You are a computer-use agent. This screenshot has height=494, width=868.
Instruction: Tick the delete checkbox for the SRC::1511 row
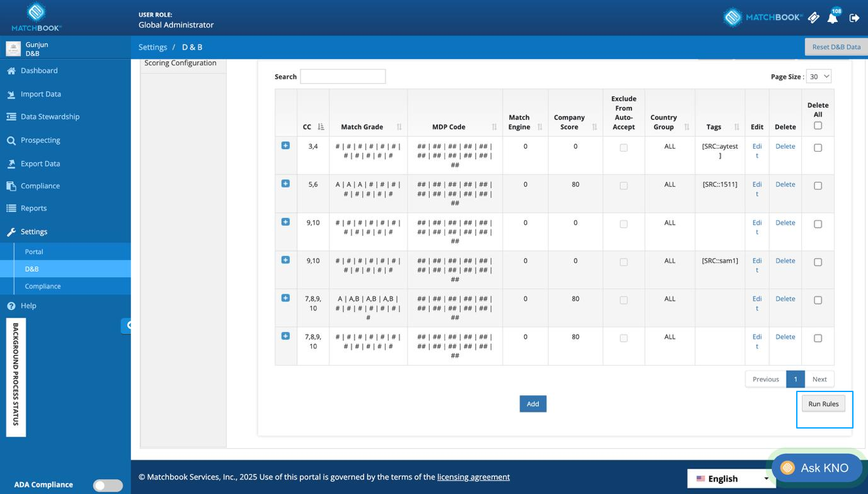(818, 186)
